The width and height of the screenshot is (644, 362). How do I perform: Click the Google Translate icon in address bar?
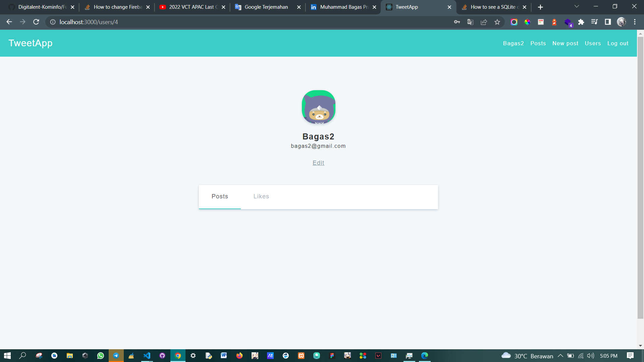(x=470, y=22)
